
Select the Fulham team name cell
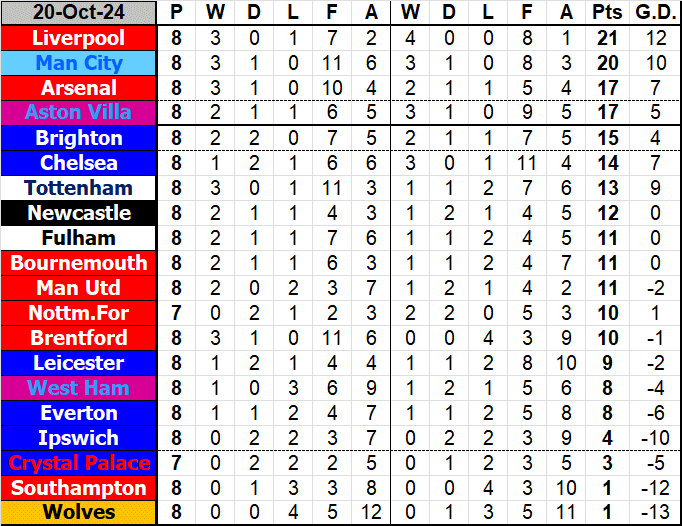coord(79,238)
